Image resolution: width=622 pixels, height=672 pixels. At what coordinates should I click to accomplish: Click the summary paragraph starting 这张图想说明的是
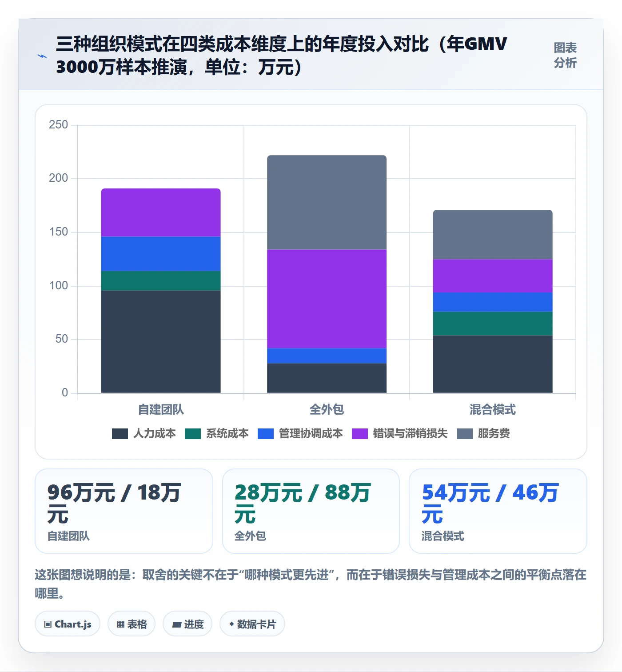(311, 584)
